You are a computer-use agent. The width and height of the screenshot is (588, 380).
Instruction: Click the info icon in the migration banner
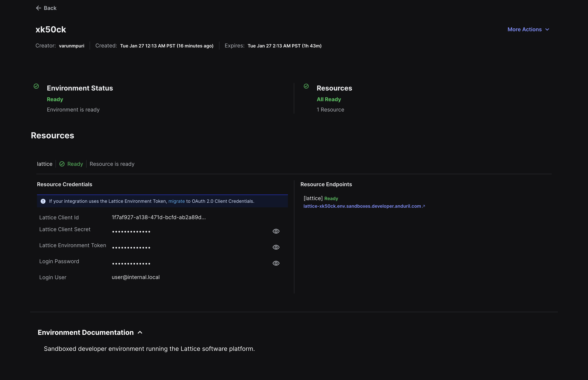click(43, 201)
